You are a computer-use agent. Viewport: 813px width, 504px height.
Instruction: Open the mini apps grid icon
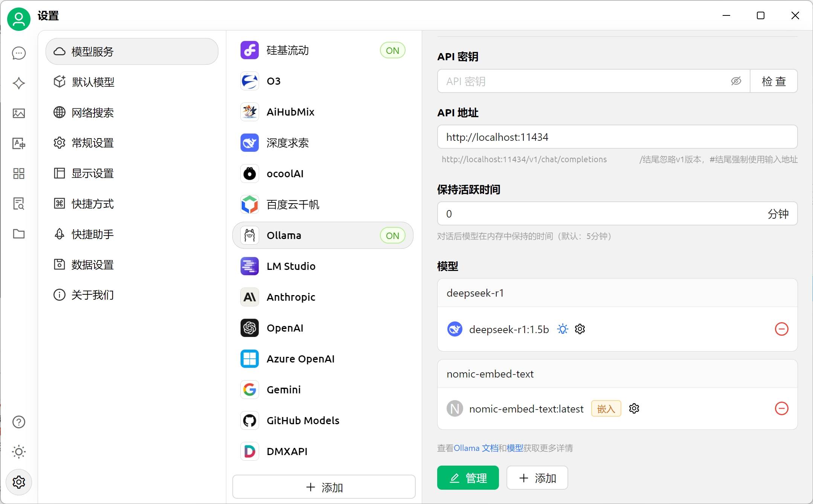pyautogui.click(x=19, y=174)
